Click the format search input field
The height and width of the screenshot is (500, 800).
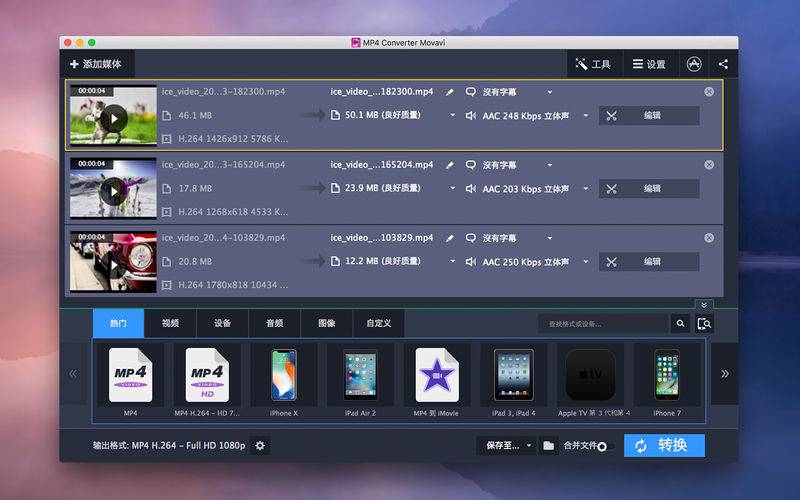pyautogui.click(x=603, y=323)
